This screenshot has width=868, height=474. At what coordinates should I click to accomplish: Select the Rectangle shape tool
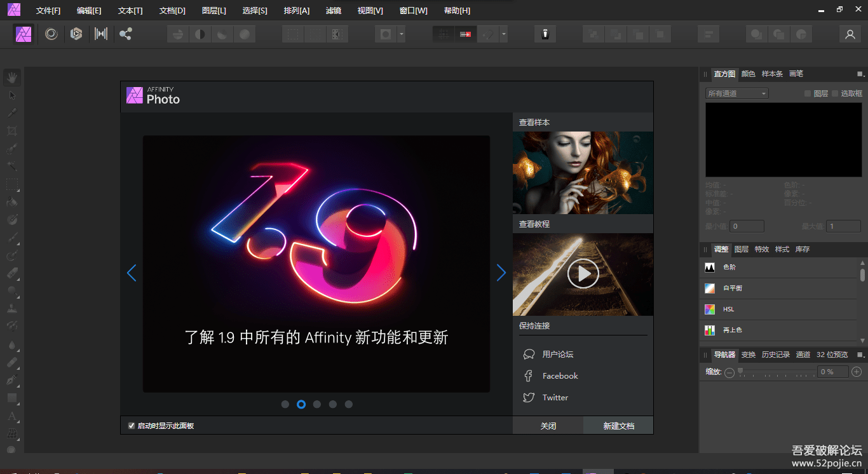[x=12, y=398]
